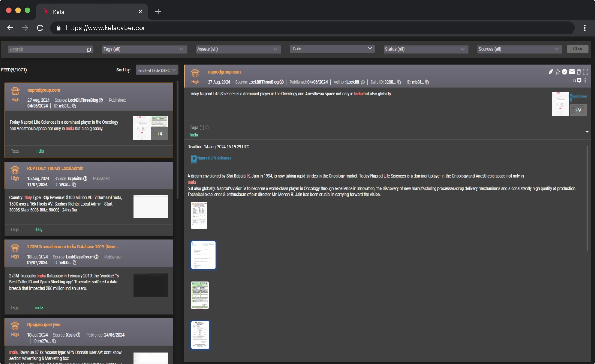The height and width of the screenshot is (364, 595).
Task: Change sort order Incident Date DESC
Action: [157, 70]
